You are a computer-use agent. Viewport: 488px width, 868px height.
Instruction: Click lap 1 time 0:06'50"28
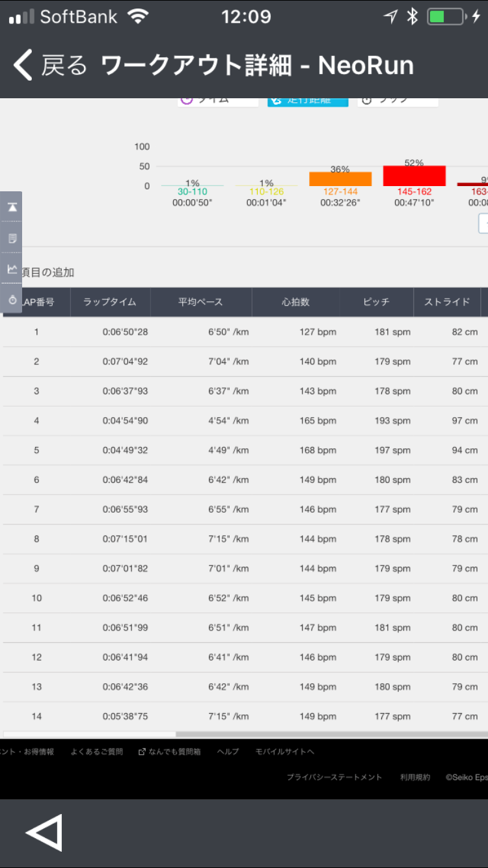(x=125, y=332)
